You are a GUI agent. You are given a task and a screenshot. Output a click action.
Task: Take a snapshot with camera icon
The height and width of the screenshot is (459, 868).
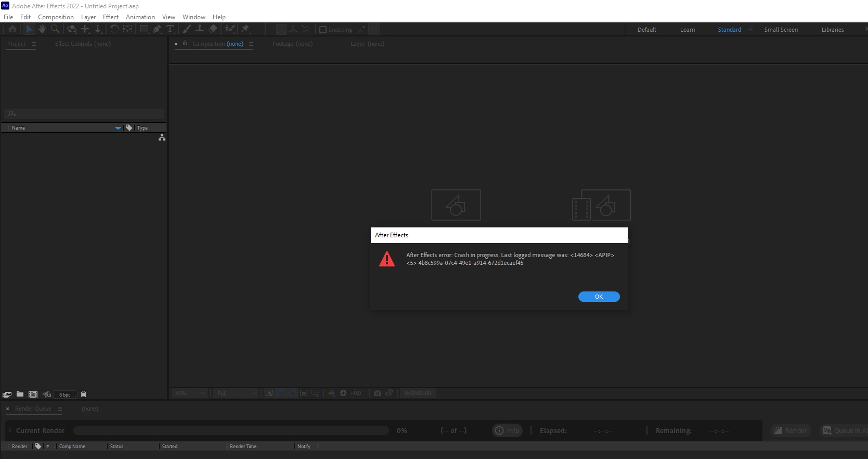click(x=378, y=393)
